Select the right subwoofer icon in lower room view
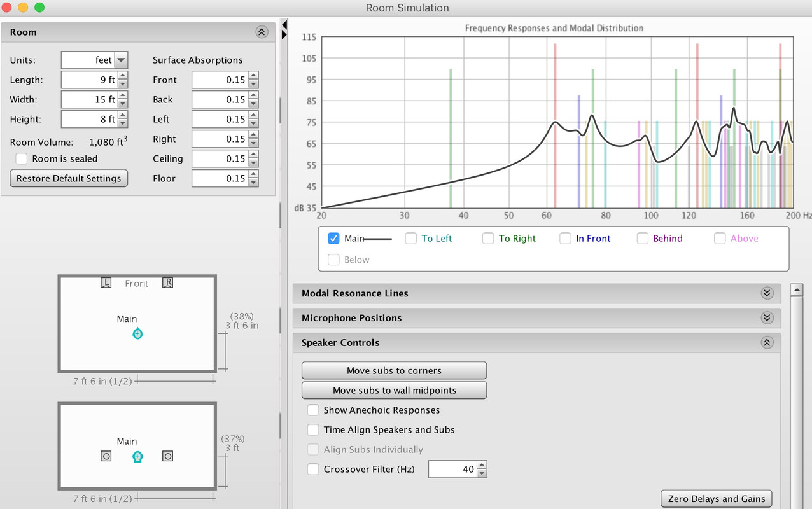Screen dimensions: 812x509 167,456
